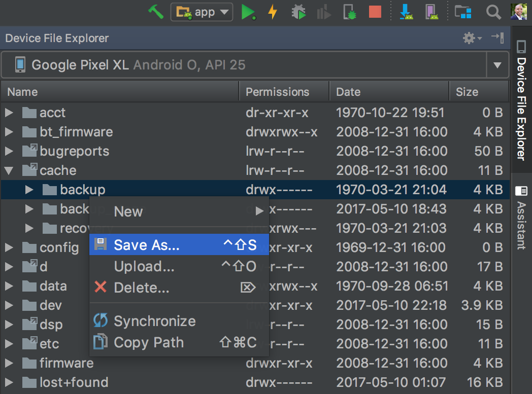
Task: Build the project with the hammer icon
Action: tap(155, 12)
